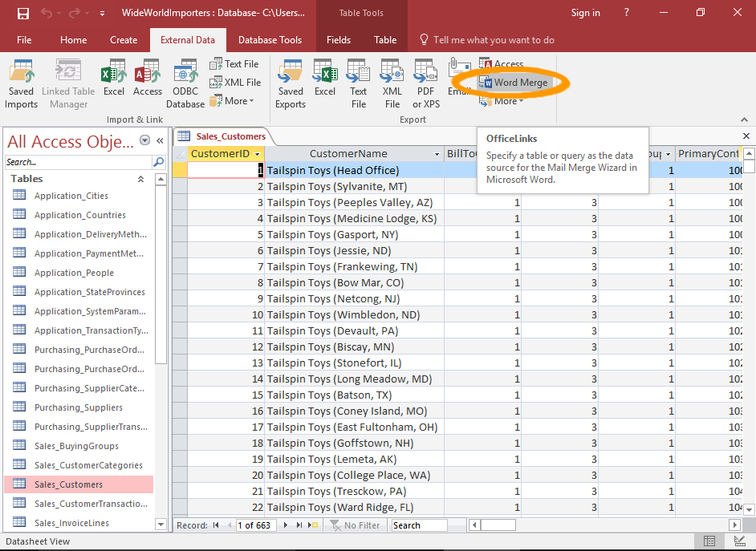Open Microsoft Access Help question mark
The width and height of the screenshot is (756, 551).
626,13
